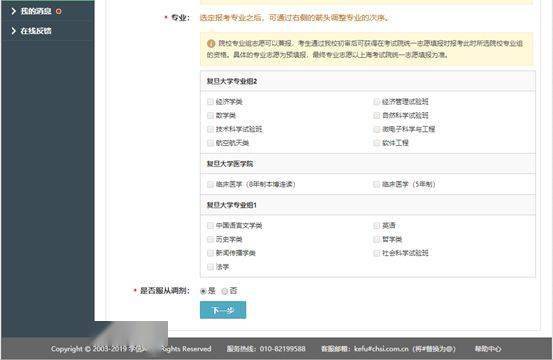Check the 临床医学（8年制本博连读）checkbox

click(211, 184)
